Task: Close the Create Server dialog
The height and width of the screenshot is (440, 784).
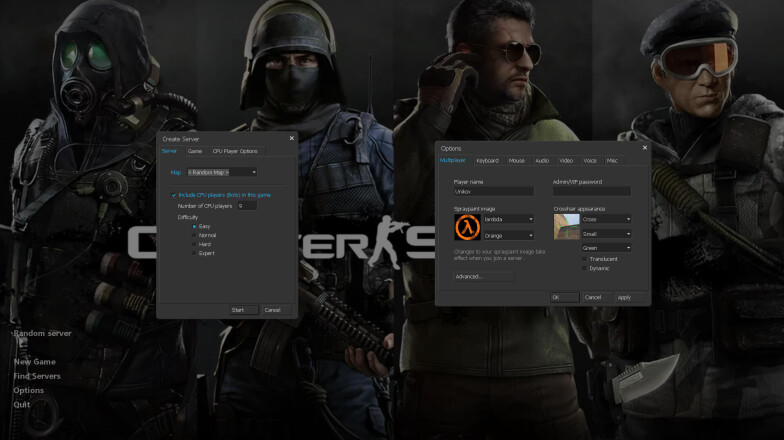Action: pyautogui.click(x=292, y=138)
